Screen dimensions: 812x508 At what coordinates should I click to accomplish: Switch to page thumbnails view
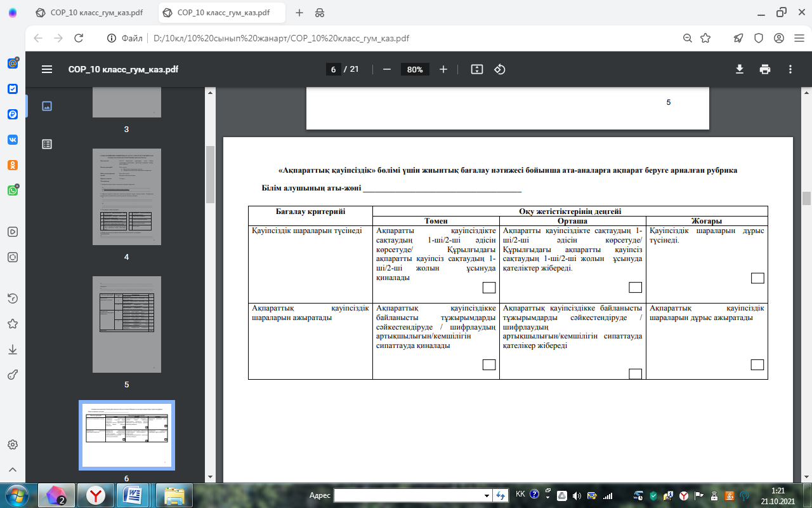47,106
